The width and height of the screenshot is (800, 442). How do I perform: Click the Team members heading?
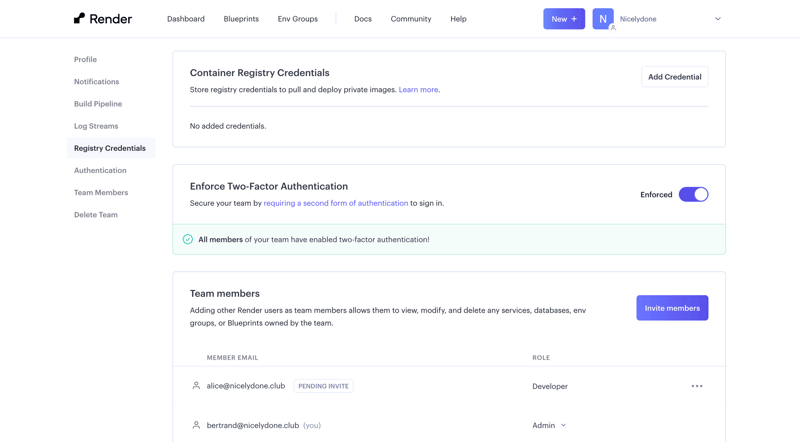pyautogui.click(x=224, y=293)
